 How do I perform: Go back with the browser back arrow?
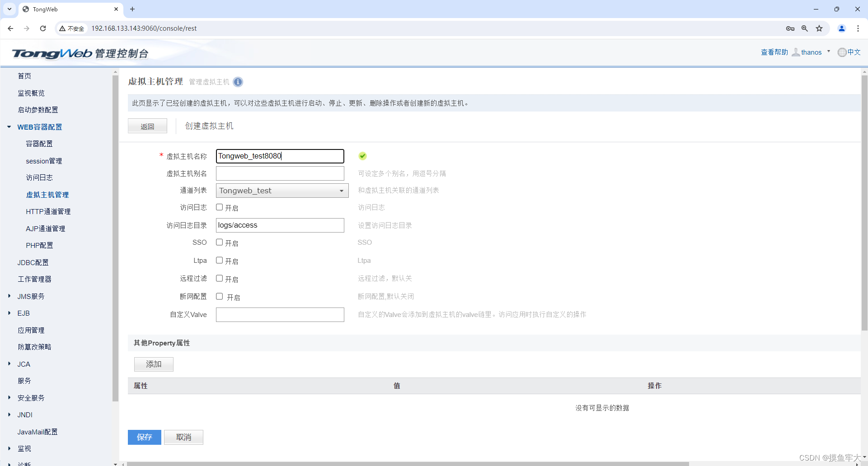click(x=10, y=28)
